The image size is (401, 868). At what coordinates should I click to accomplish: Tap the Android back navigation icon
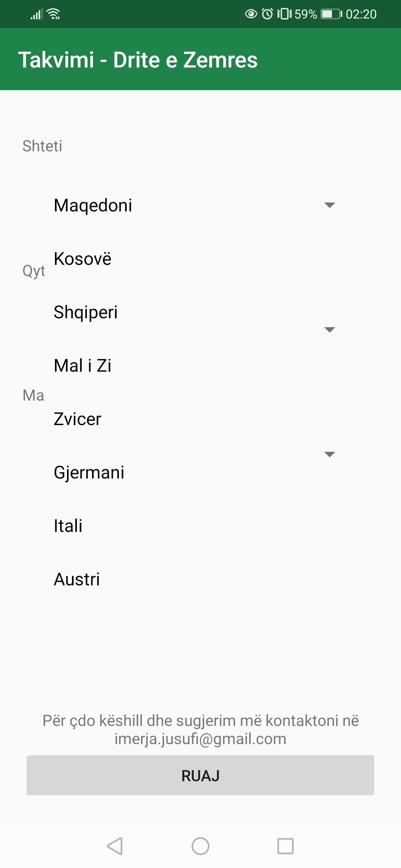(115, 846)
